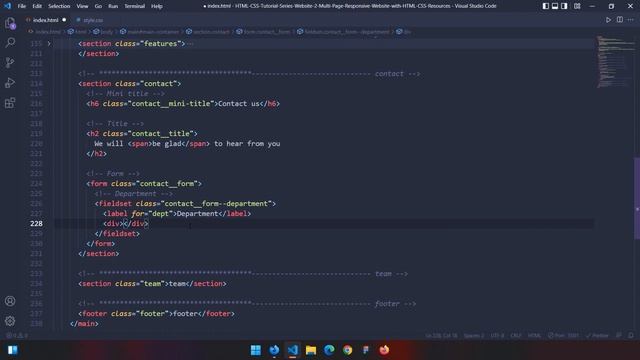The height and width of the screenshot is (360, 640).
Task: Open Figma from the taskbar
Action: (366, 350)
